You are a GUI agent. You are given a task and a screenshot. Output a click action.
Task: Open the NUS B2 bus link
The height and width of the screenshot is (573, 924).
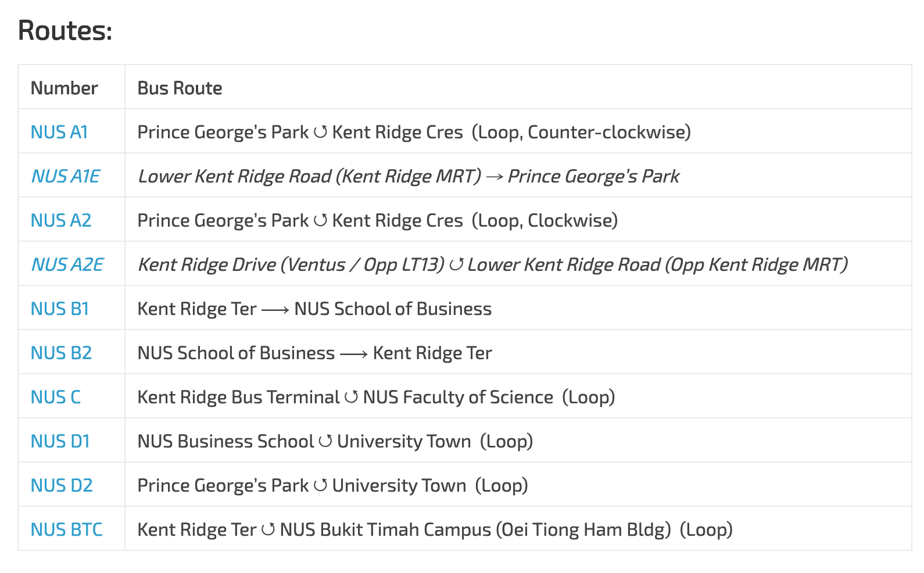61,353
